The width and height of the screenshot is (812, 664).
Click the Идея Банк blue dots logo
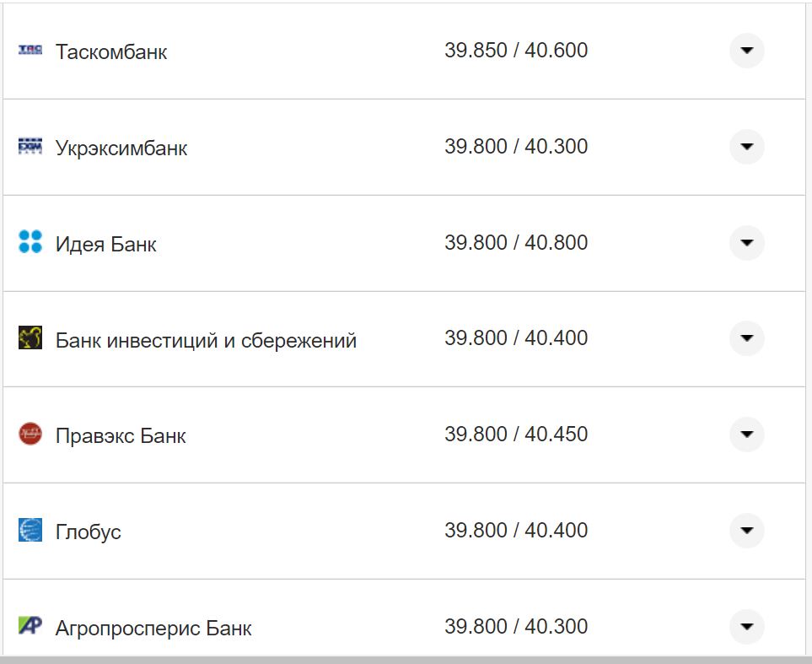[30, 243]
